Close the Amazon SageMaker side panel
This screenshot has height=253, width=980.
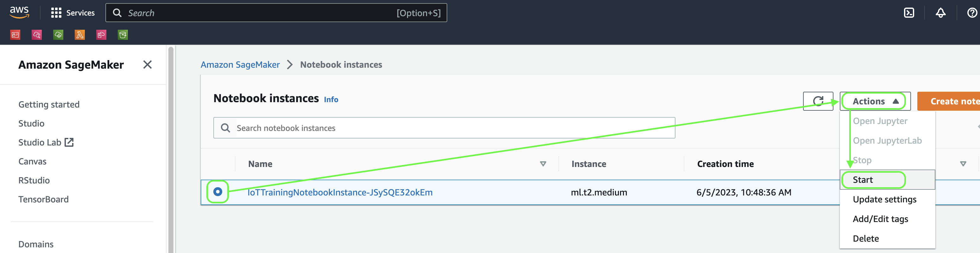pos(147,65)
